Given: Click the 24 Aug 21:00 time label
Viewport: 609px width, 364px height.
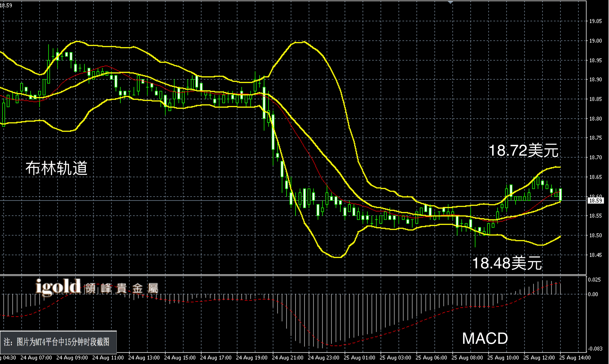Looking at the screenshot, I should (287, 358).
